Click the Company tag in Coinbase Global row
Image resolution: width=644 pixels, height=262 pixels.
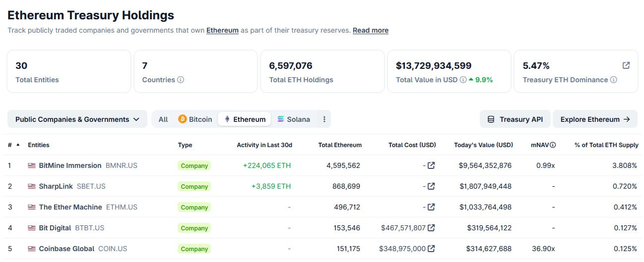coord(194,249)
